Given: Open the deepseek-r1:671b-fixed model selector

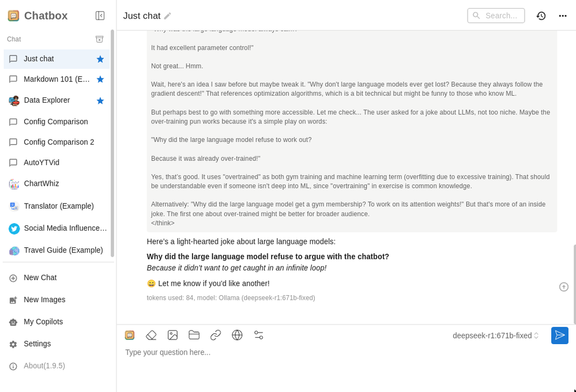Looking at the screenshot, I should tap(495, 336).
